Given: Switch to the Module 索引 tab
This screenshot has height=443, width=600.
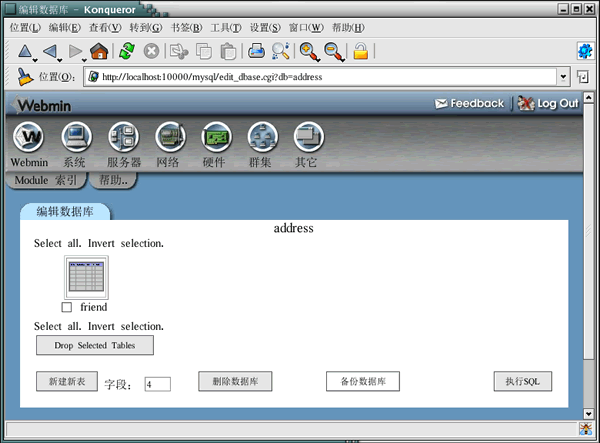Looking at the screenshot, I should [46, 180].
